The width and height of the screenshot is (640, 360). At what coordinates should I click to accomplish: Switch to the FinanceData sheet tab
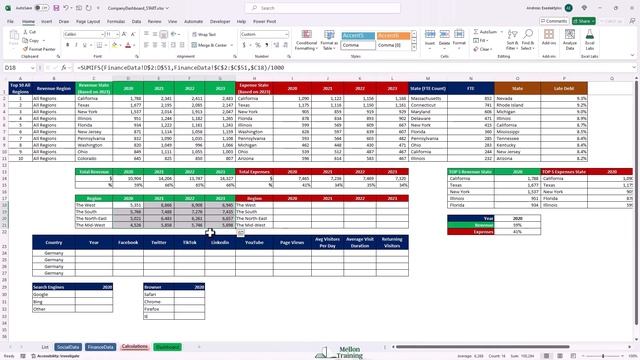click(100, 347)
